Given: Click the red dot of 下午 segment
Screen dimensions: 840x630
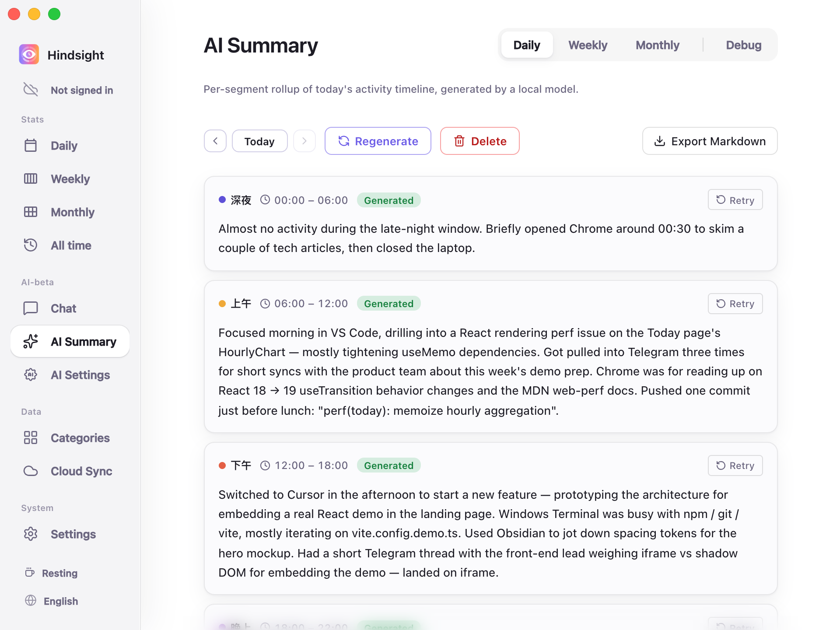Looking at the screenshot, I should pyautogui.click(x=222, y=465).
